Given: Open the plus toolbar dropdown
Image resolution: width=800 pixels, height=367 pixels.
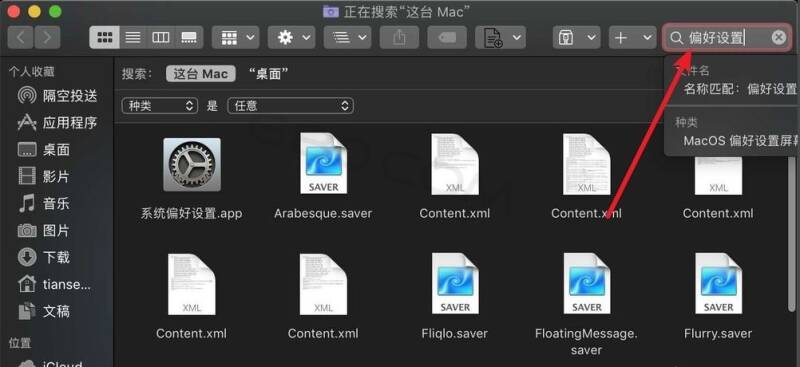Looking at the screenshot, I should click(x=633, y=37).
